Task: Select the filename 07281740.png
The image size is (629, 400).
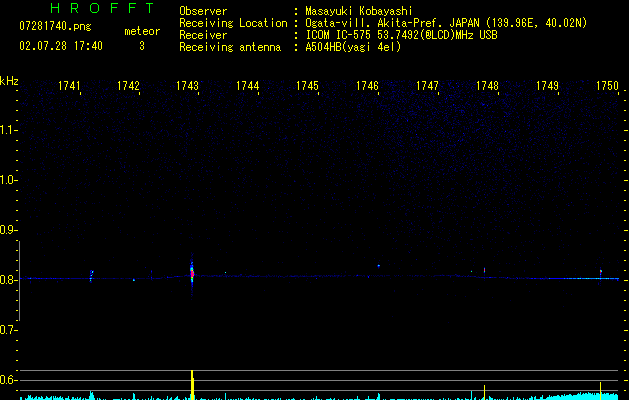Action: click(55, 27)
